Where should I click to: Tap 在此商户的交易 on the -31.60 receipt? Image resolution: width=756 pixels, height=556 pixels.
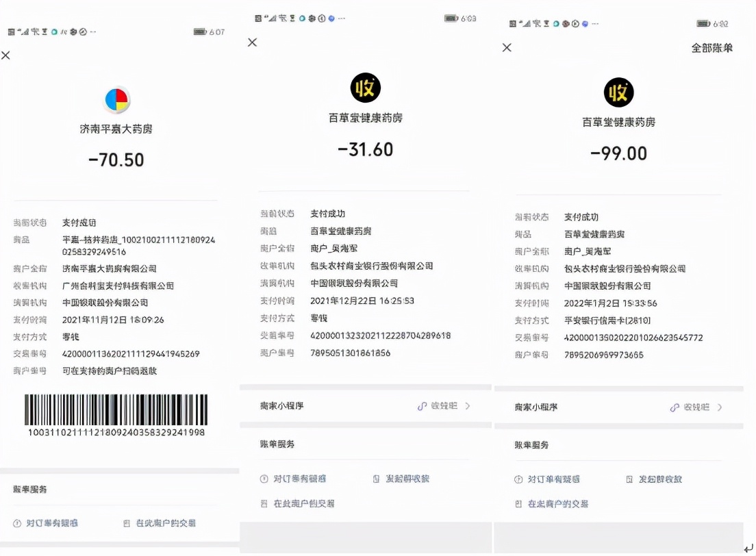click(x=304, y=503)
